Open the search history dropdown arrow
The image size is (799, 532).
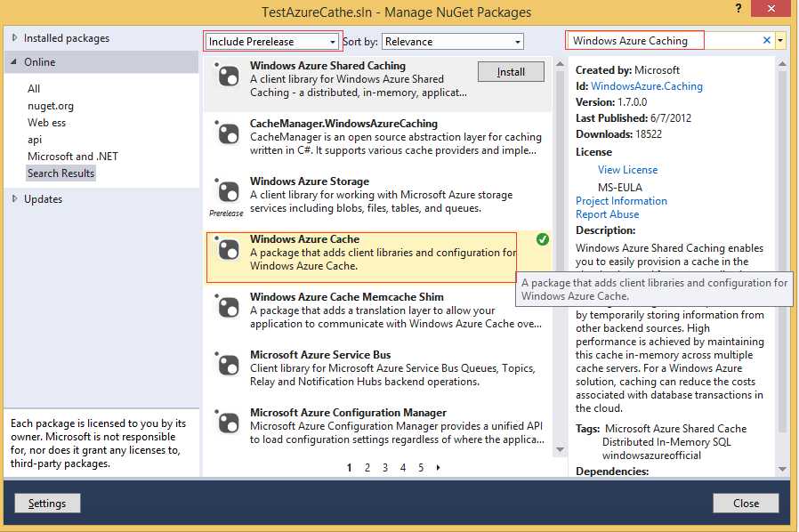(x=780, y=40)
